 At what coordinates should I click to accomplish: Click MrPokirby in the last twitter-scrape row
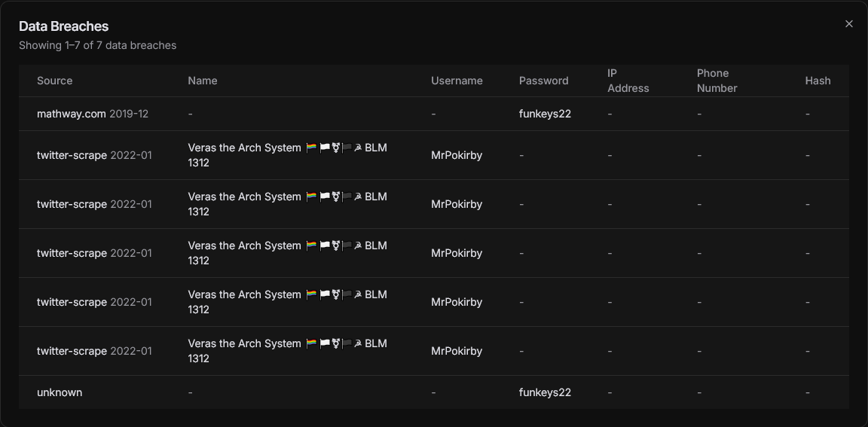tap(457, 351)
